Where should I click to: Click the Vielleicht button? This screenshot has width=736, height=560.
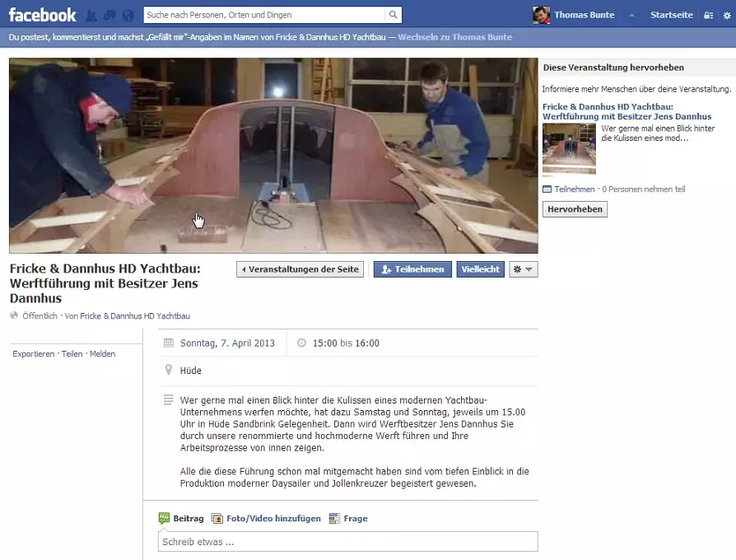point(480,269)
